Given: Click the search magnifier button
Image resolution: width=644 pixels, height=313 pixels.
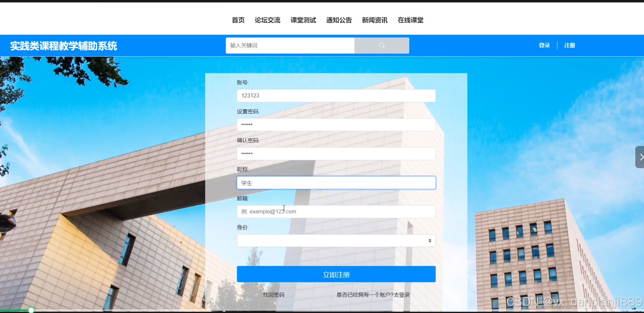Looking at the screenshot, I should (x=382, y=45).
